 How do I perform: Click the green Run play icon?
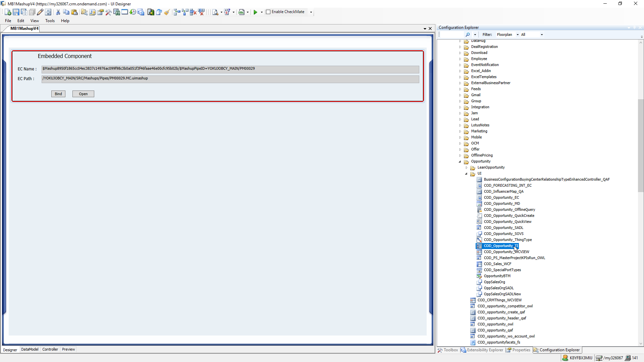[255, 12]
